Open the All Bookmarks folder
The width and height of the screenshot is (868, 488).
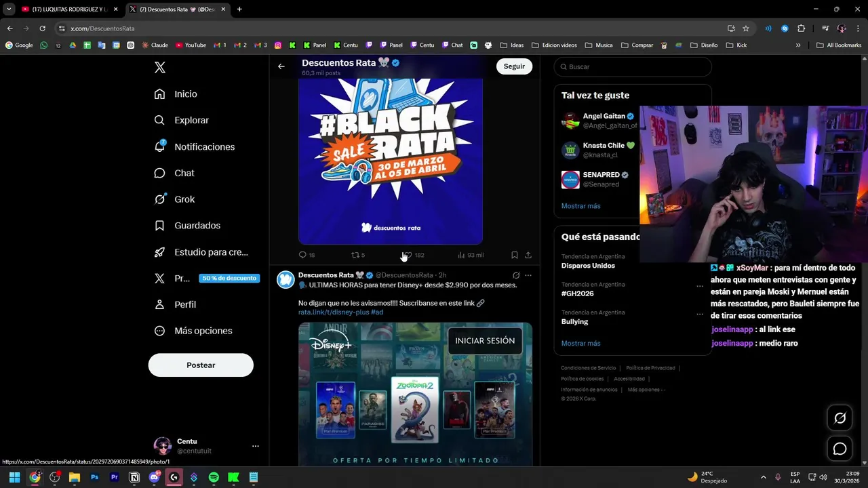coord(839,45)
